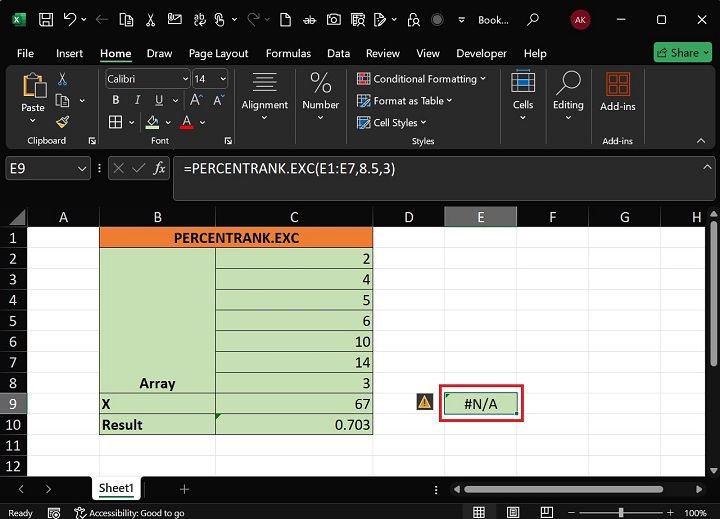
Task: Expand the formula bar
Action: click(707, 167)
